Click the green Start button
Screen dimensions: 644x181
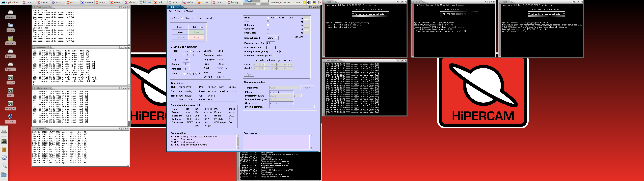(196, 33)
